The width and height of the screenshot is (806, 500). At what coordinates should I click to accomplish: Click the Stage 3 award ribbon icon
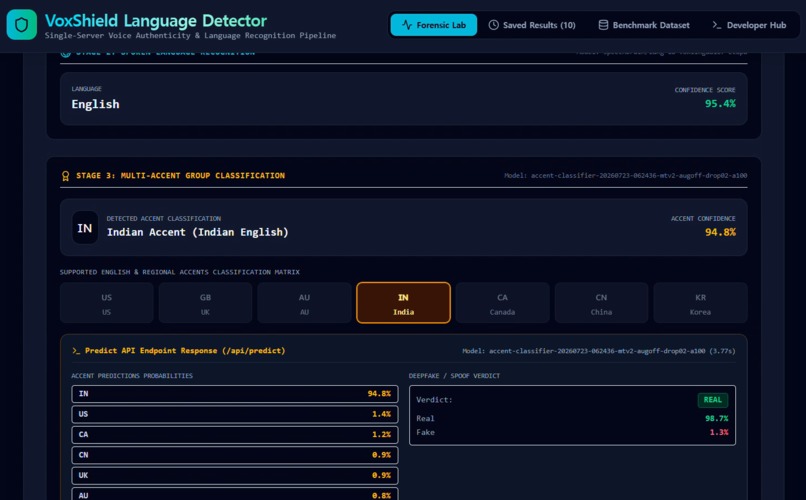[x=65, y=176]
